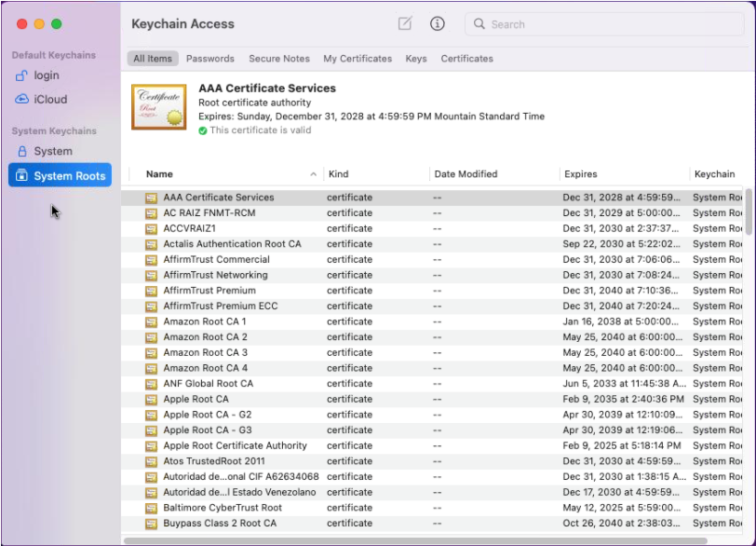
Task: Click the vertical scrollbar thumb
Action: point(749,212)
